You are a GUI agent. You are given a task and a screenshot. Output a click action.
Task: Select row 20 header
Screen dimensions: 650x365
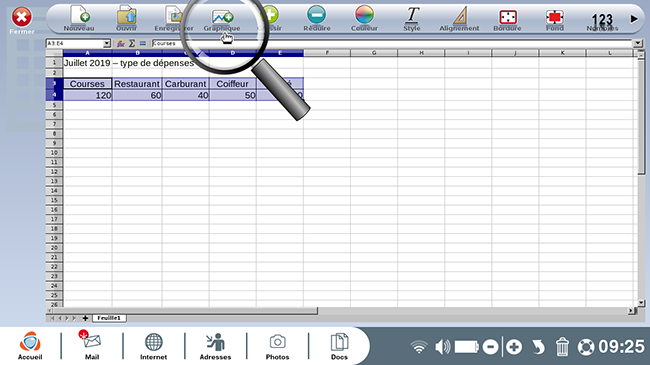click(54, 248)
